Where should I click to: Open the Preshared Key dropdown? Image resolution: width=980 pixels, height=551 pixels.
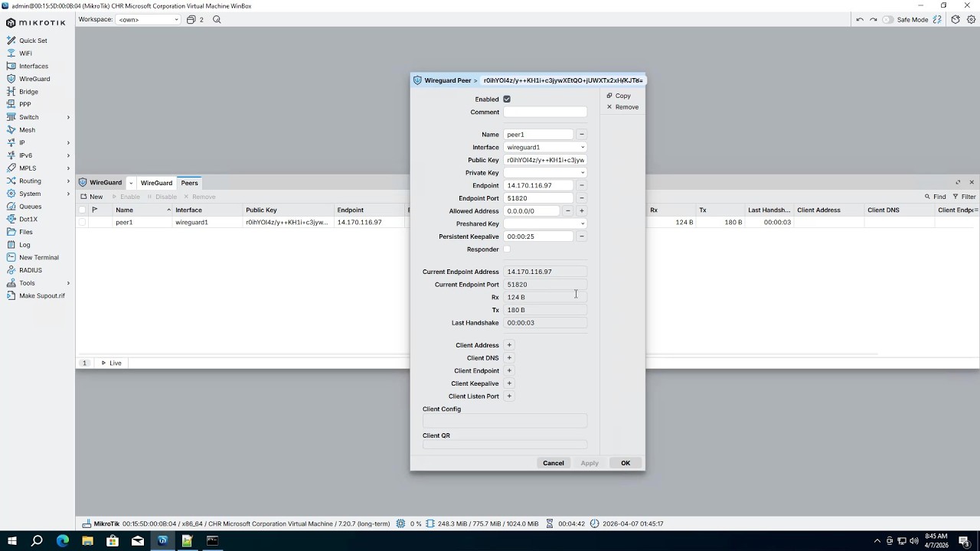(x=545, y=223)
